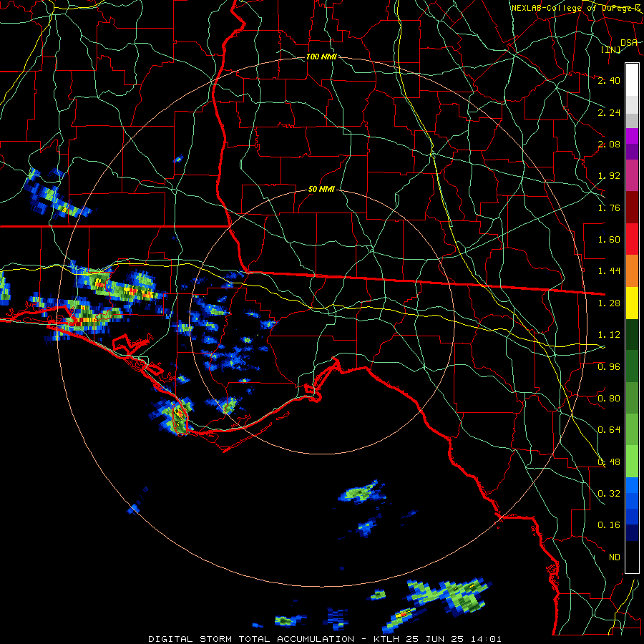
Task: Select the 0.96 legend value
Action: [x=609, y=367]
